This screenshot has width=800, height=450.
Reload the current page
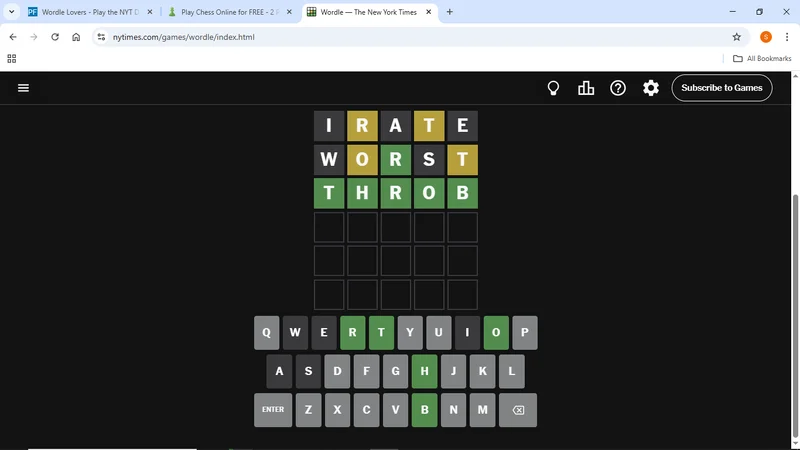[x=55, y=37]
